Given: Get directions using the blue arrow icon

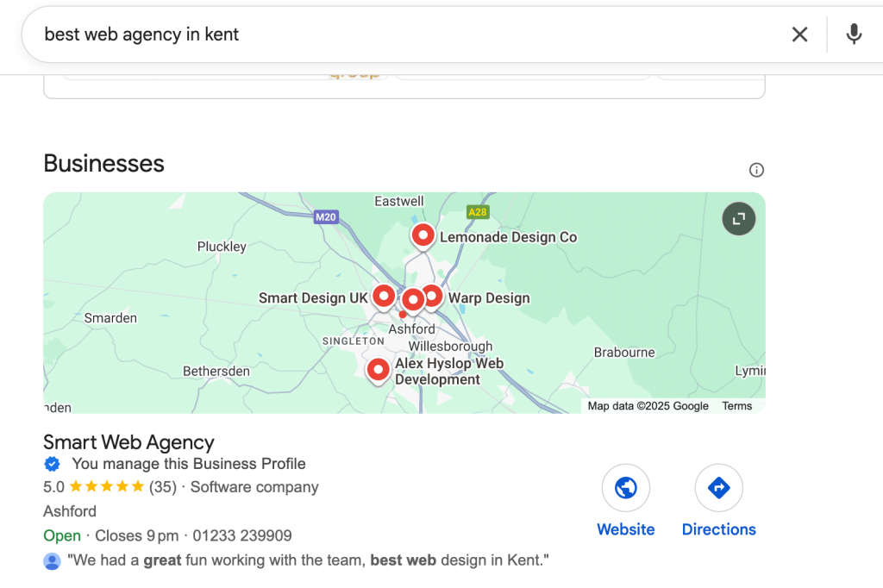Looking at the screenshot, I should pyautogui.click(x=718, y=489).
